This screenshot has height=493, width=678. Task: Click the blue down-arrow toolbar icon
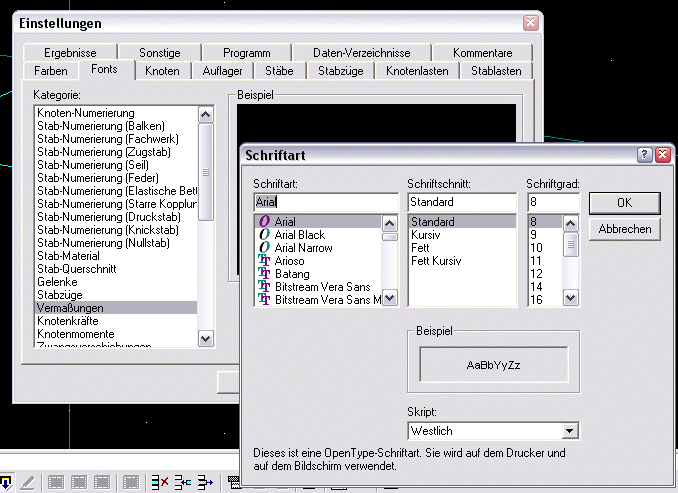6,482
